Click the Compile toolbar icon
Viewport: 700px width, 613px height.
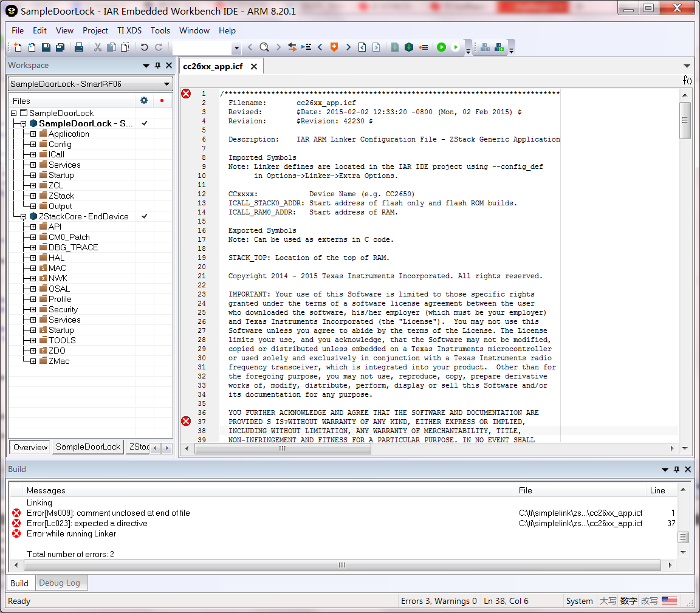(x=394, y=47)
